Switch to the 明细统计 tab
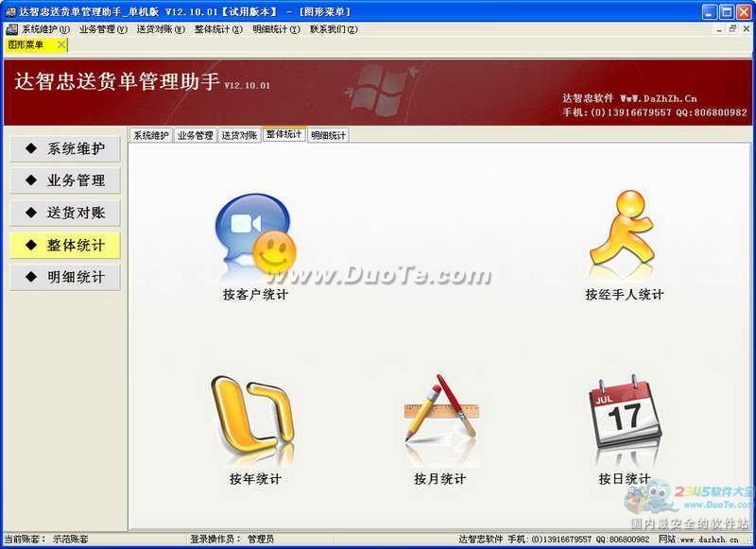This screenshot has width=756, height=549. pyautogui.click(x=328, y=136)
